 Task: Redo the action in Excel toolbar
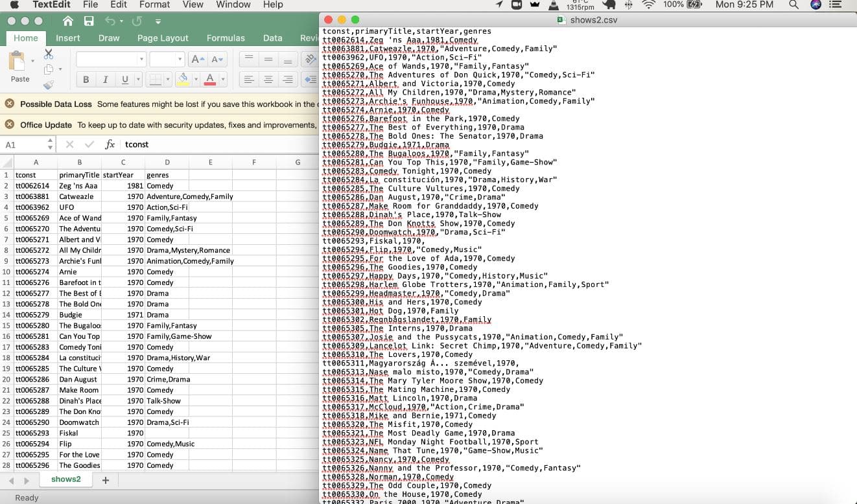tap(137, 21)
